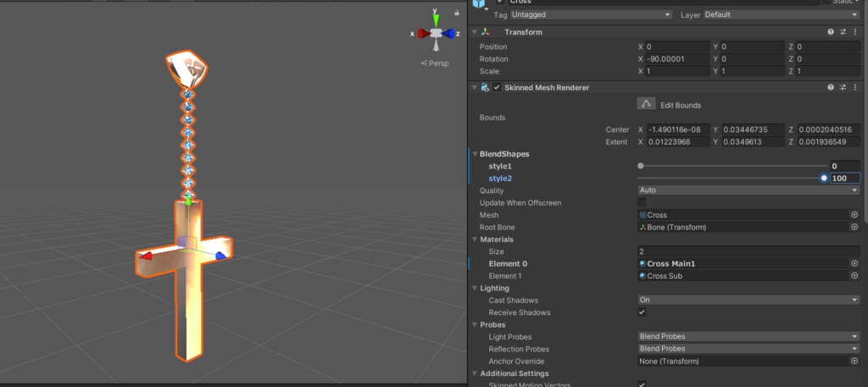Open the Reflection Probes dropdown

click(748, 348)
